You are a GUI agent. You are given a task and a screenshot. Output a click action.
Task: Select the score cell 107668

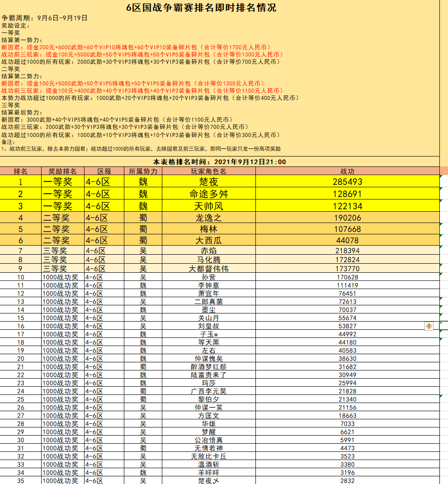coord(348,229)
